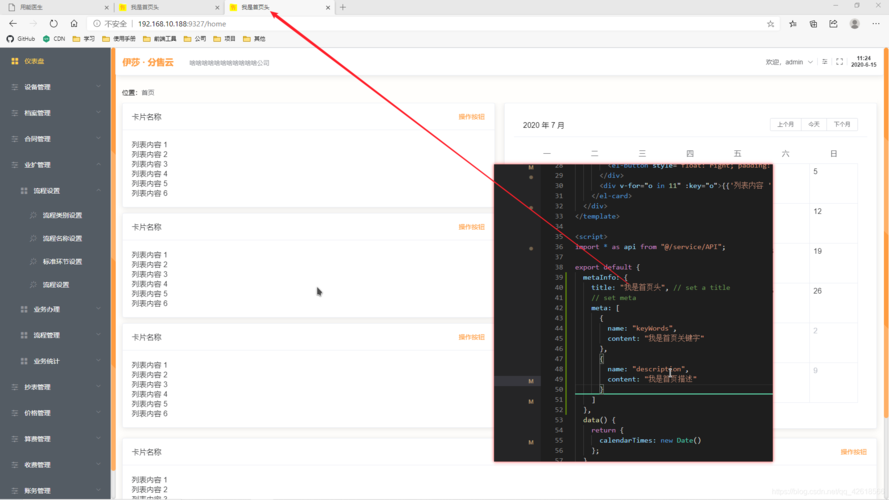The width and height of the screenshot is (889, 500).
Task: Collapse the 流程设置 submenu group
Action: point(56,191)
